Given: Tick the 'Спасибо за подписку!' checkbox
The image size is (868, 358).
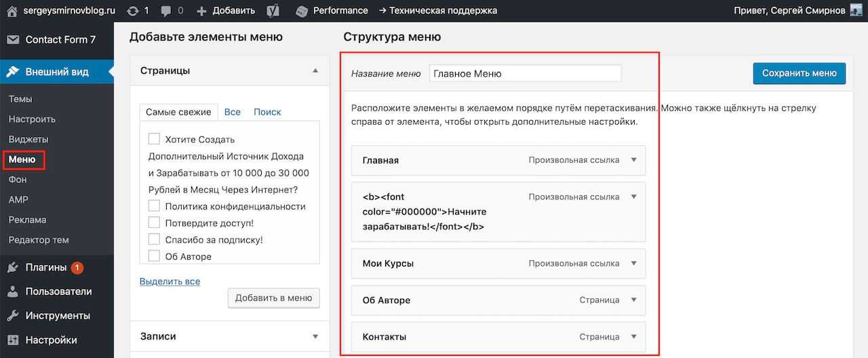Looking at the screenshot, I should [154, 239].
